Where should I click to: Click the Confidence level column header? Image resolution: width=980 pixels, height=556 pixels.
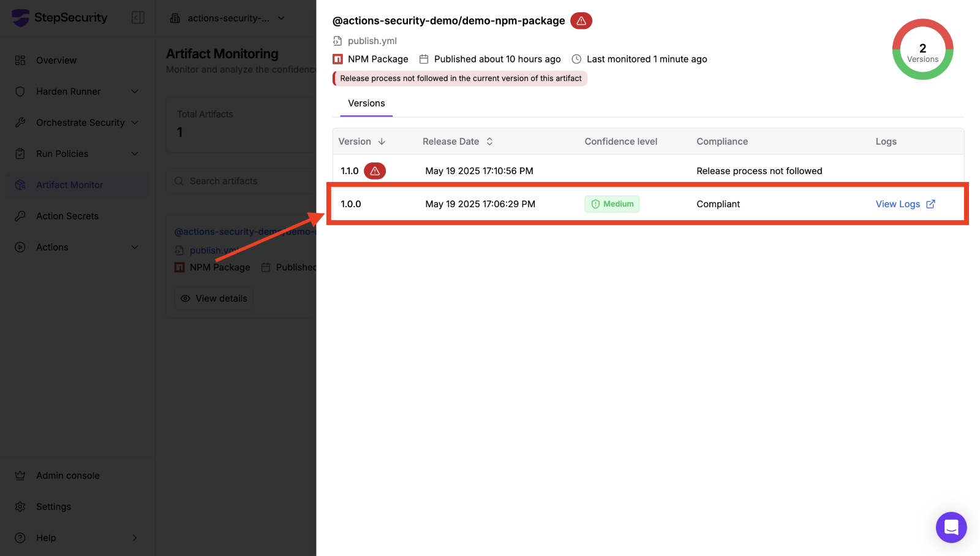[621, 142]
